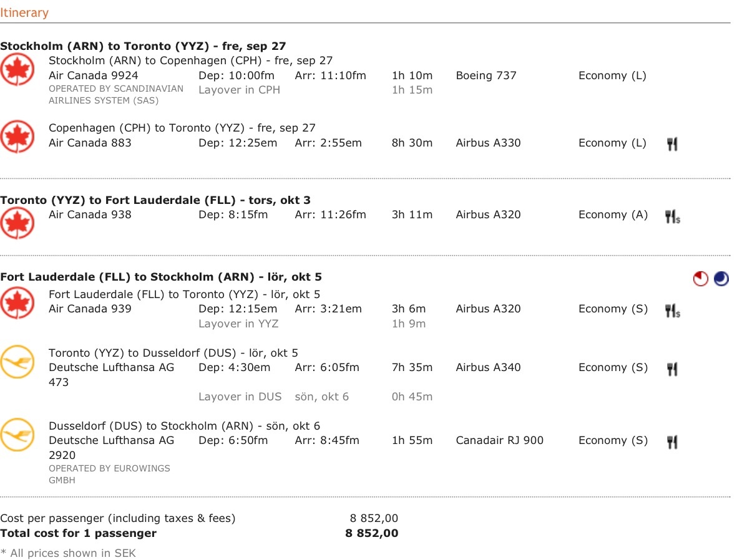Click the Boeing 737 aircraft label

click(x=486, y=75)
